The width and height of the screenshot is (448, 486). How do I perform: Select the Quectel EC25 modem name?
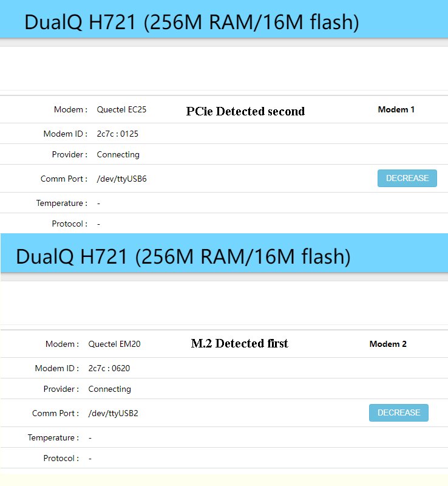tap(121, 109)
